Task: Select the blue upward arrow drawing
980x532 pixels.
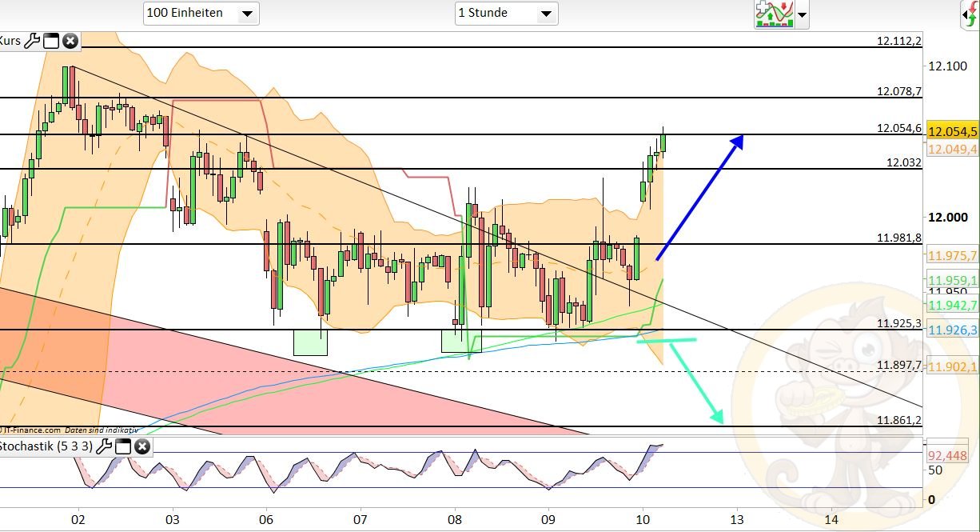Action: (x=699, y=198)
